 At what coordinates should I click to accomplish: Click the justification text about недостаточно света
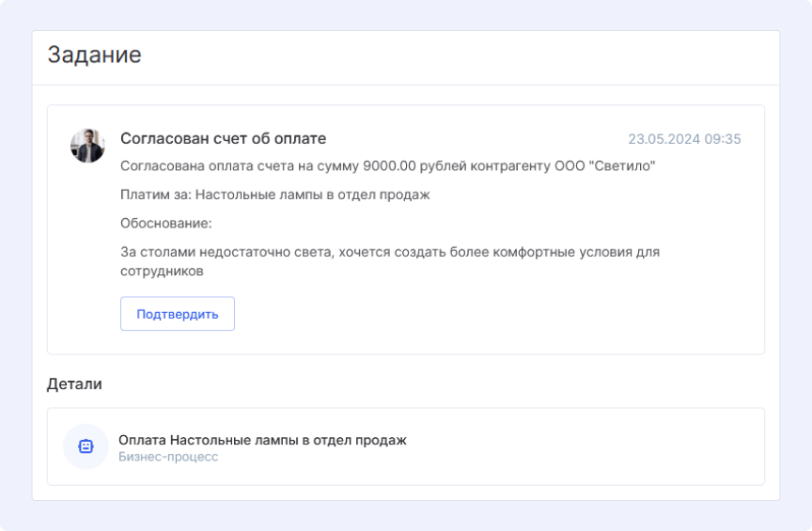389,252
